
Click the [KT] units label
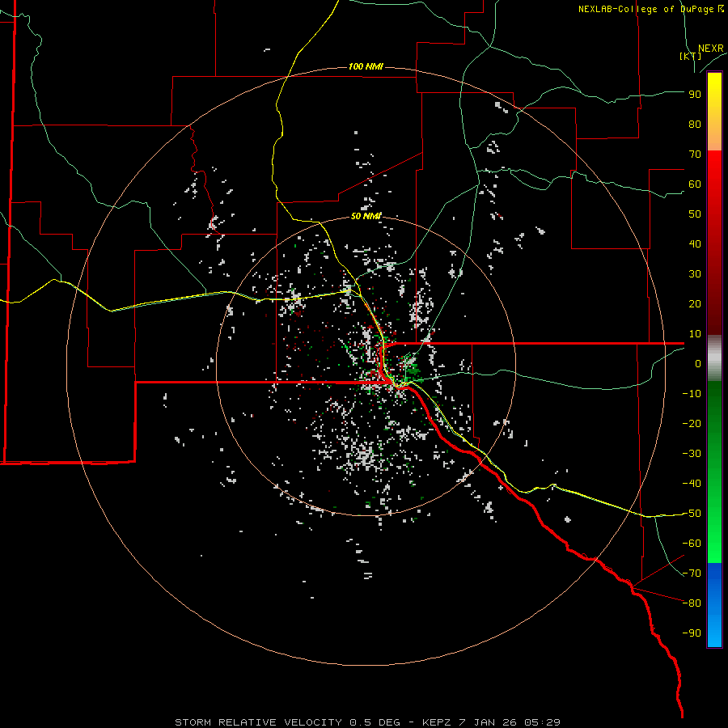pos(691,56)
